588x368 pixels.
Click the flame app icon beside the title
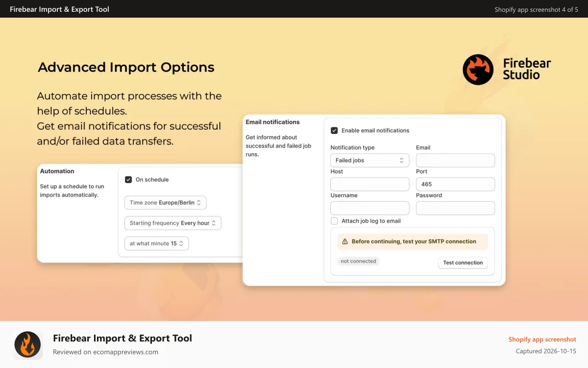point(27,344)
